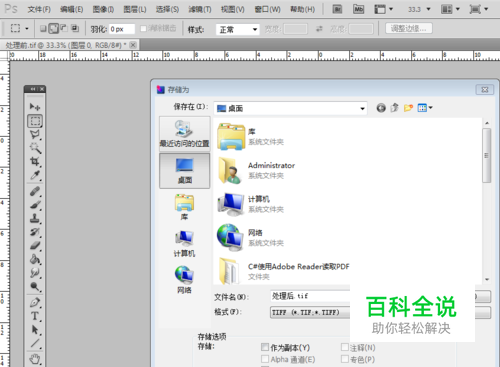The height and width of the screenshot is (367, 500).
Task: Select the Administrator folder in file list
Action: tap(256, 170)
